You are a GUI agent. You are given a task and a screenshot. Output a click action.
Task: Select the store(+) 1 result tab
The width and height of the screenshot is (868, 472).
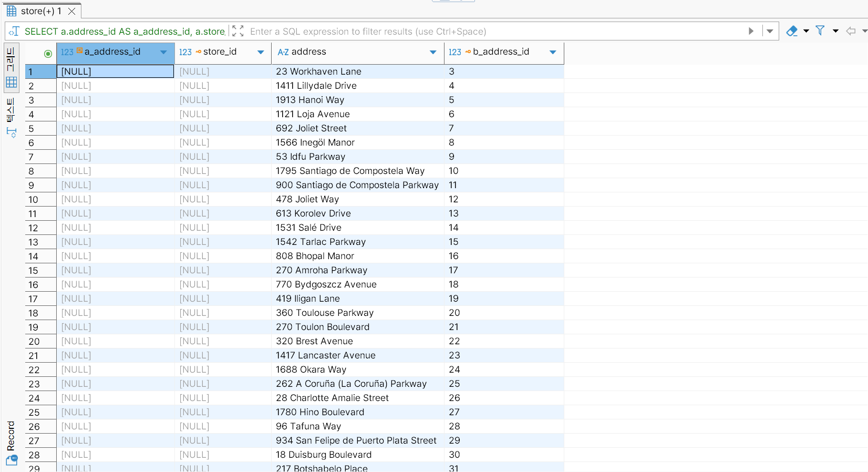click(40, 11)
